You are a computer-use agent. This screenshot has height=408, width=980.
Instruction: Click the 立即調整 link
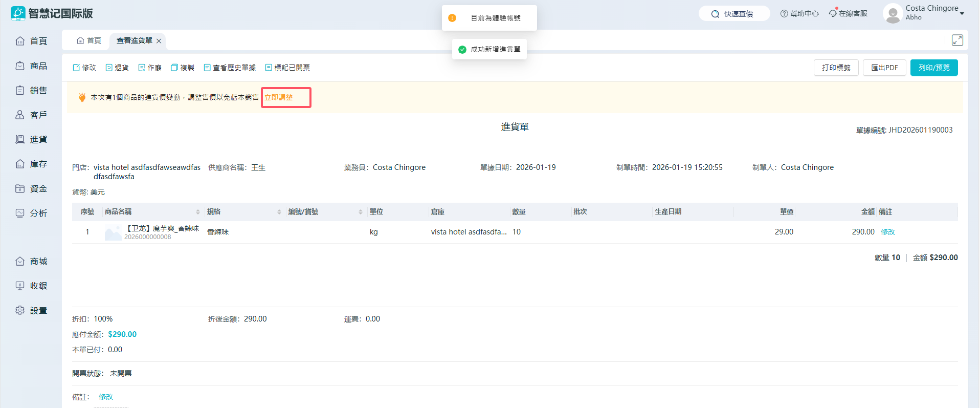click(x=279, y=97)
